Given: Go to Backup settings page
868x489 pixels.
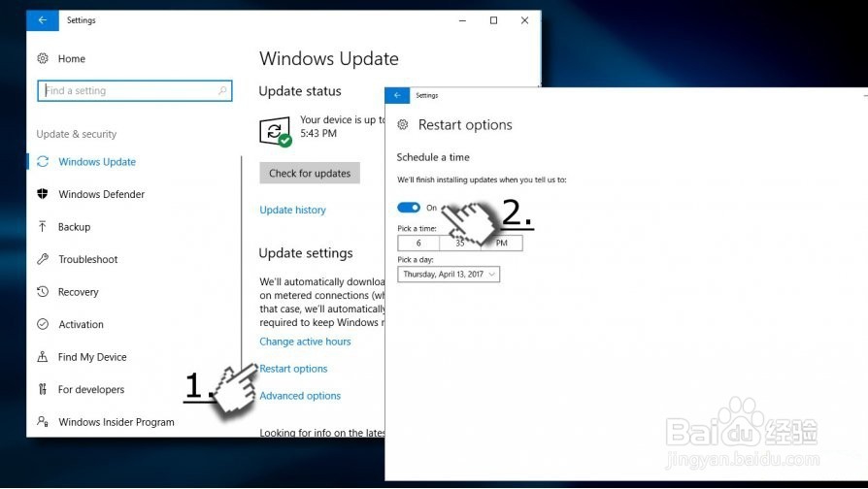Looking at the screenshot, I should (74, 227).
